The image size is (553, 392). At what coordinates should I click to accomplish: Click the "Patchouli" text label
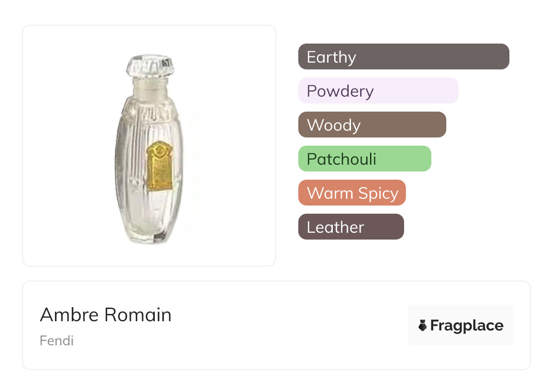tap(341, 159)
